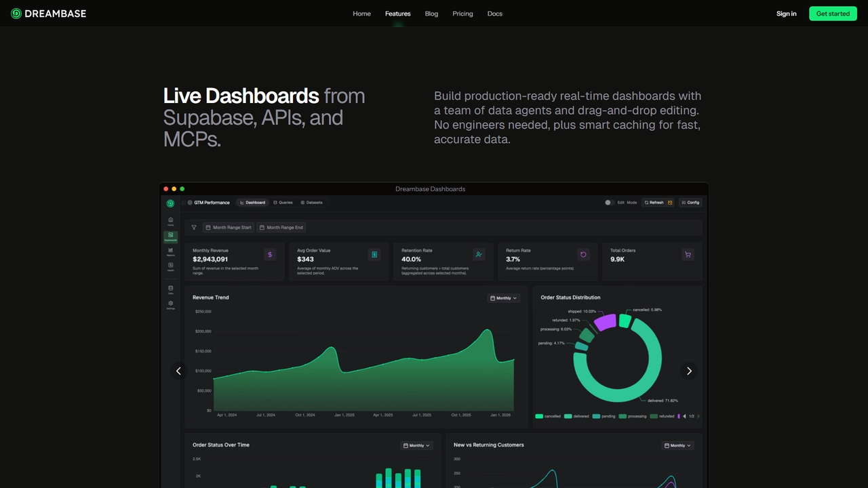The image size is (868, 488).
Task: Open the Month Range End picker
Action: (281, 228)
